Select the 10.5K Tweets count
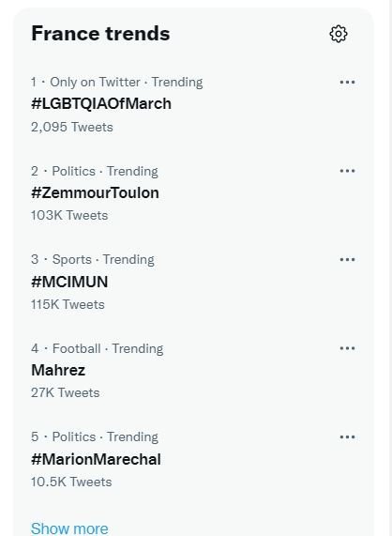The image size is (392, 536). click(71, 482)
